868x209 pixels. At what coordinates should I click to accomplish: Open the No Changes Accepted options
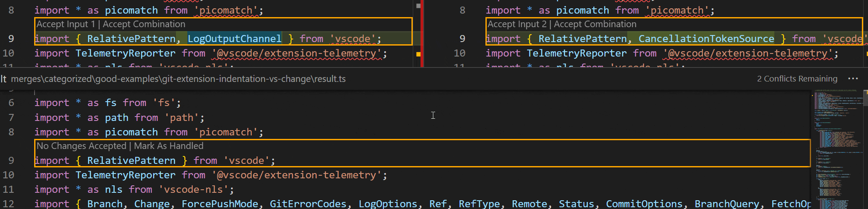(81, 146)
